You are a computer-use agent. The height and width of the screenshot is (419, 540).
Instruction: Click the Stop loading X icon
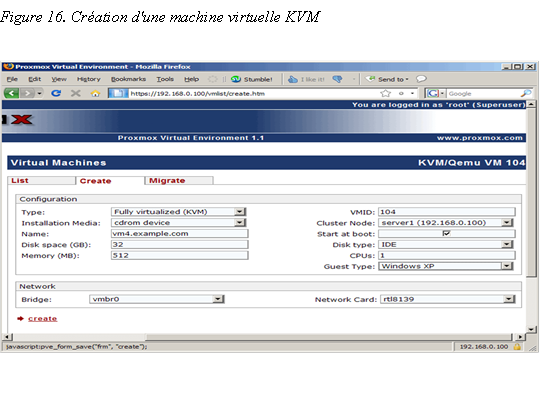point(76,93)
